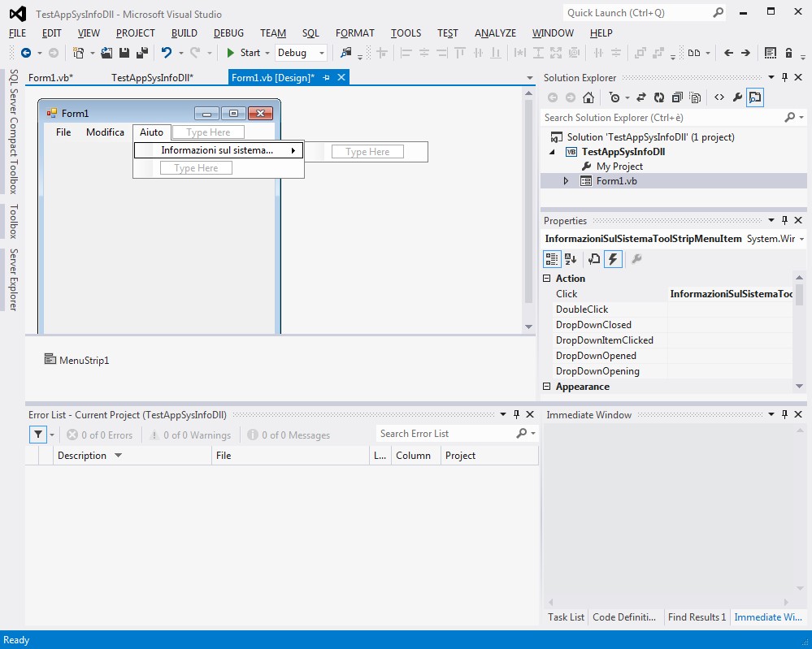Image resolution: width=812 pixels, height=649 pixels.
Task: Open the Solution Explorer window options dropdown
Action: 771,77
